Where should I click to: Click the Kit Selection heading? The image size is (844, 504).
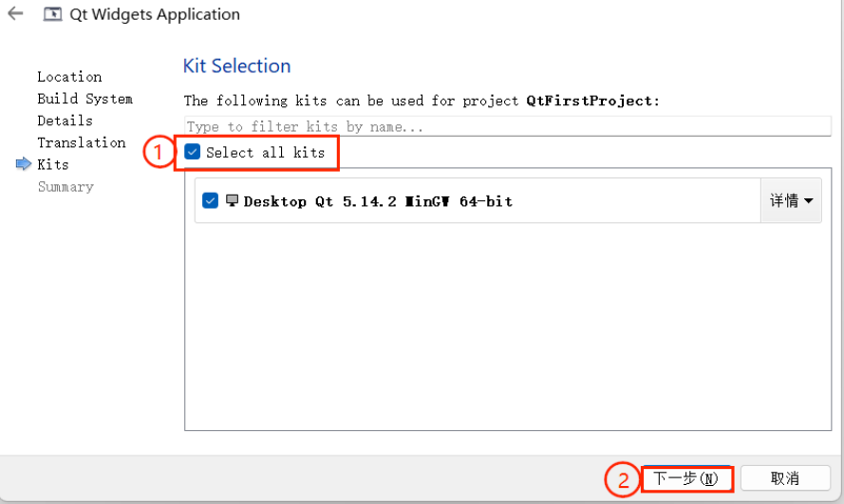[x=236, y=65]
